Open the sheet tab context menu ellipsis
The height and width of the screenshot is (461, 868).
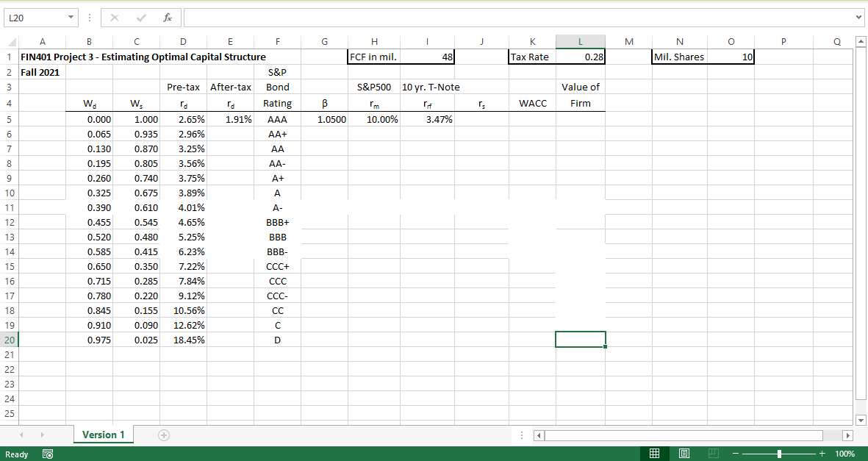(x=522, y=435)
